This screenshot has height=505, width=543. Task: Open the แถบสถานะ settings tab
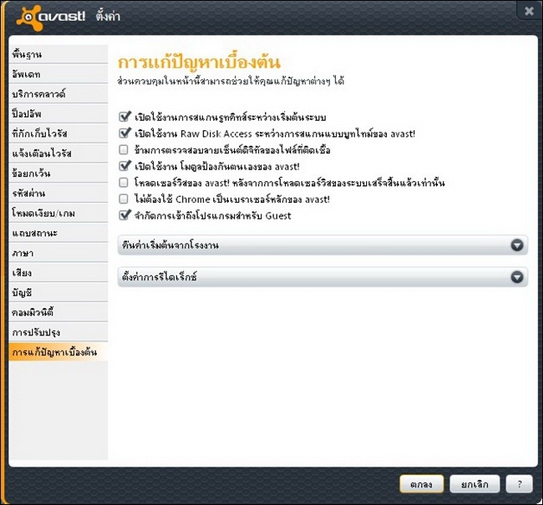tap(59, 233)
